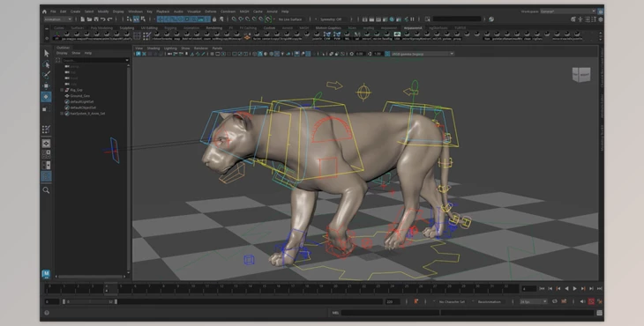This screenshot has height=326, width=644.
Task: Click the go to end of range button
Action: (x=599, y=289)
